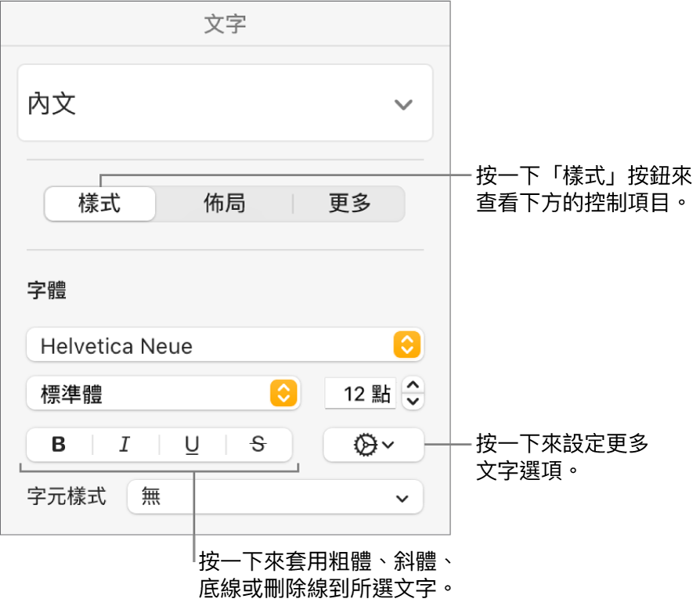This screenshot has height=606, width=700.
Task: Open the 內文 paragraph style dropdown
Action: tap(225, 103)
